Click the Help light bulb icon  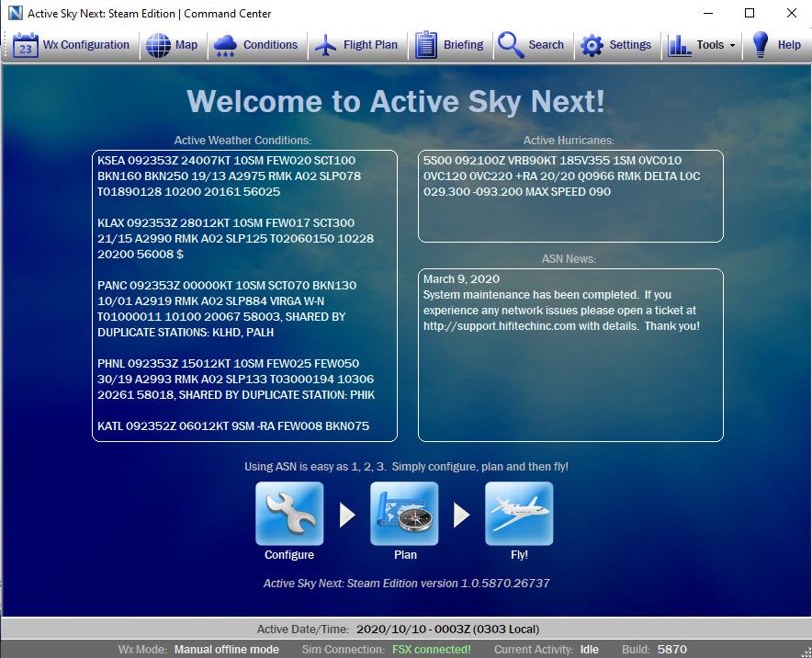[760, 44]
